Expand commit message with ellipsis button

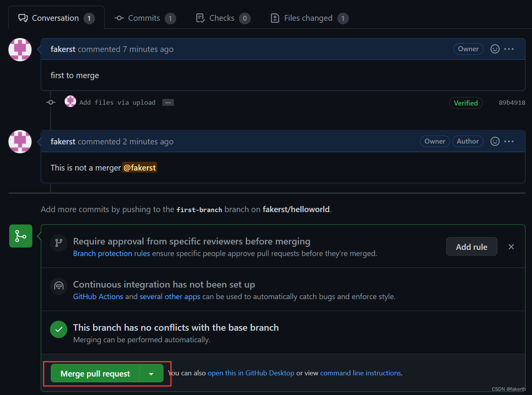168,102
